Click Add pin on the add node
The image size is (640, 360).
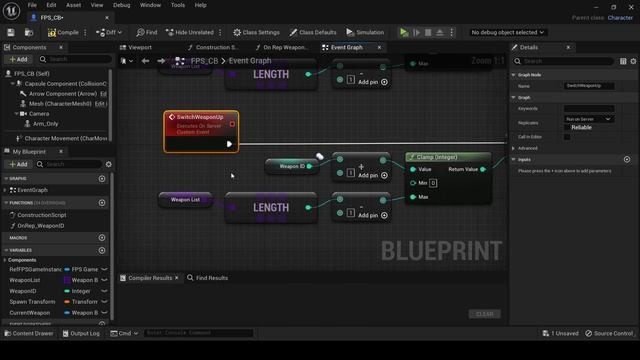click(373, 176)
